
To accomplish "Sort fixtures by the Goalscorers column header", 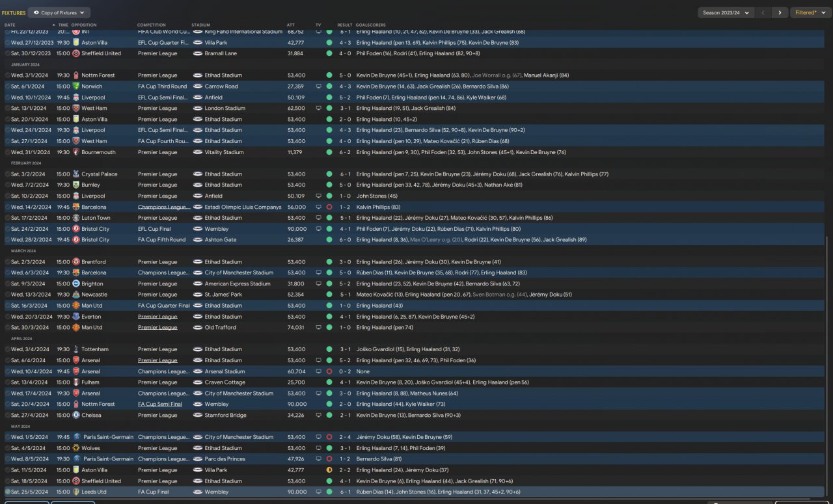I will (x=370, y=25).
